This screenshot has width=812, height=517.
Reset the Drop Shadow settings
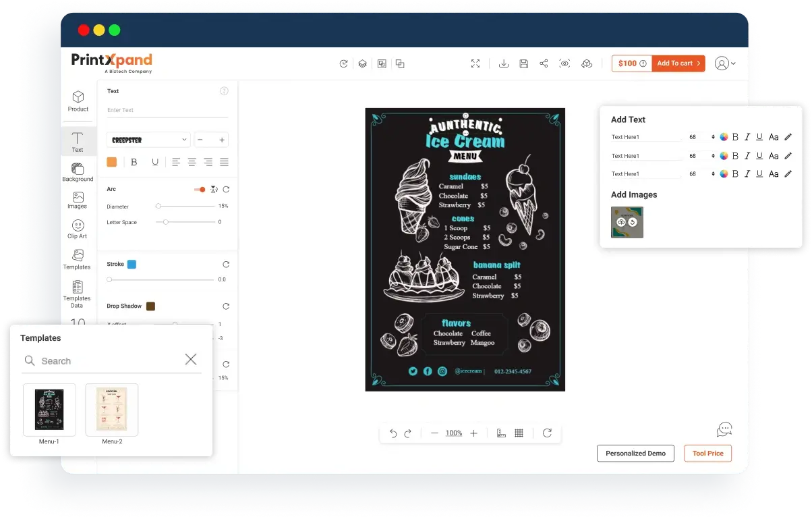pos(226,306)
